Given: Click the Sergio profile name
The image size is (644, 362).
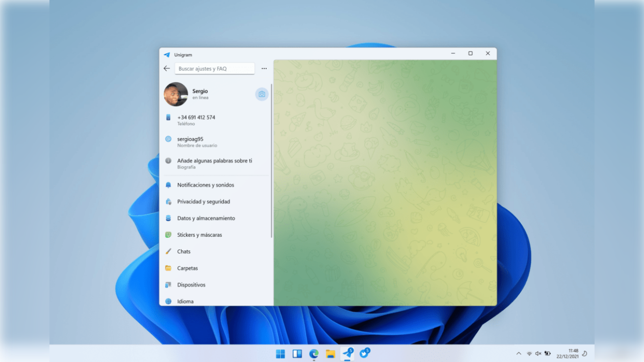Looking at the screenshot, I should pyautogui.click(x=200, y=91).
